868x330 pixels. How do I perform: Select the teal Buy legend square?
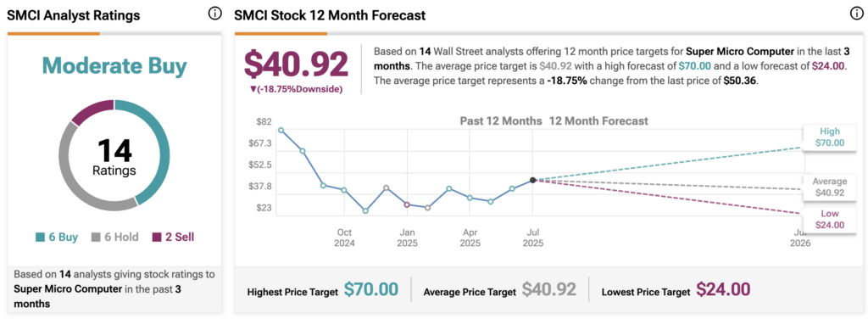(x=40, y=238)
